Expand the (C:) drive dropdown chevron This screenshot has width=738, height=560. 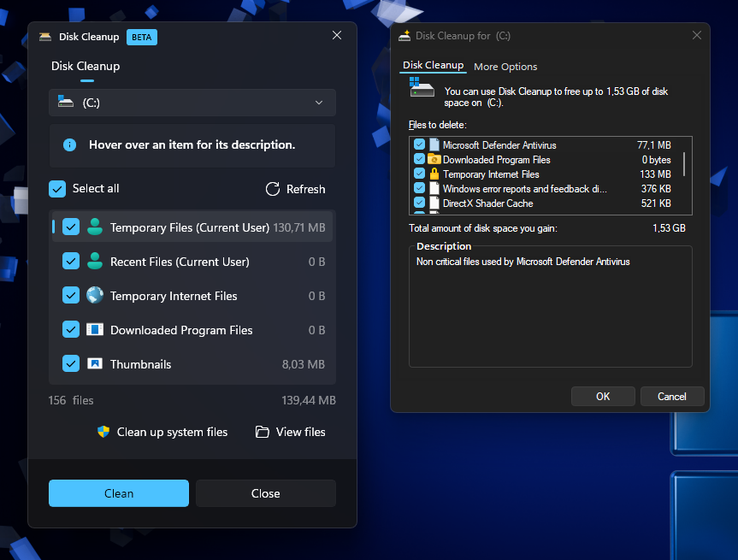click(x=319, y=103)
